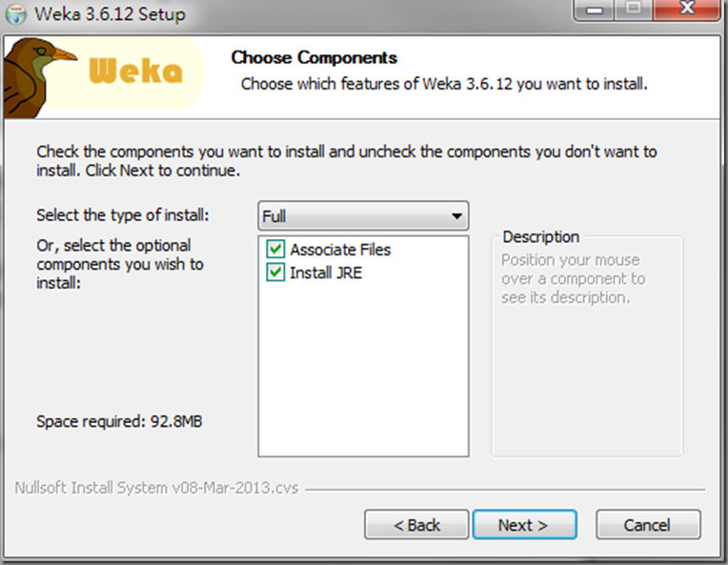Click the Description panel box
728x565 pixels.
click(587, 346)
